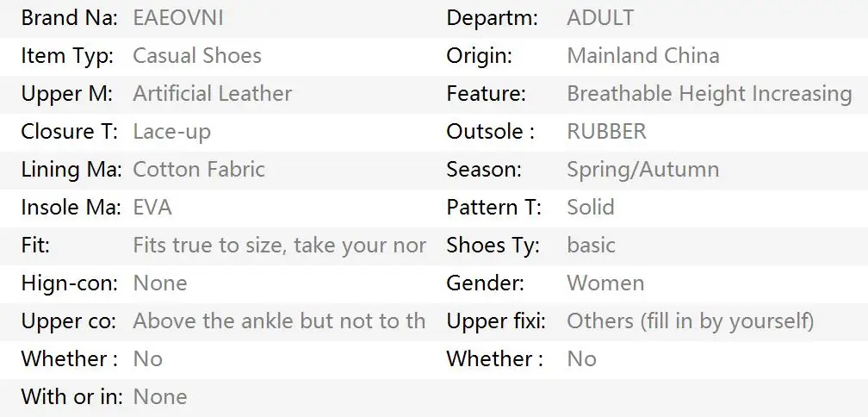868x417 pixels.
Task: Click 'Others (fill in by yourself)' text
Action: pos(690,321)
